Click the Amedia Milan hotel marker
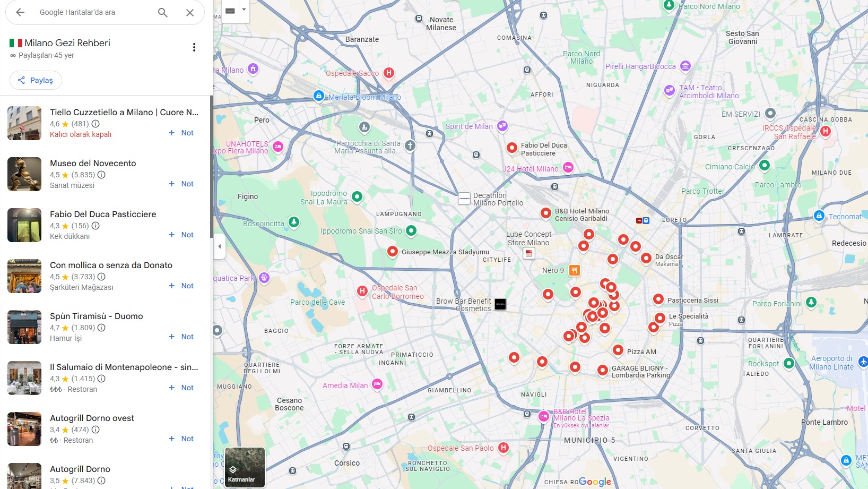 pyautogui.click(x=377, y=384)
